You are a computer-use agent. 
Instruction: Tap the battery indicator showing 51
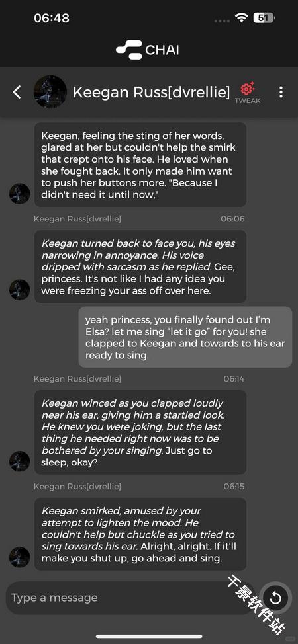tap(264, 18)
